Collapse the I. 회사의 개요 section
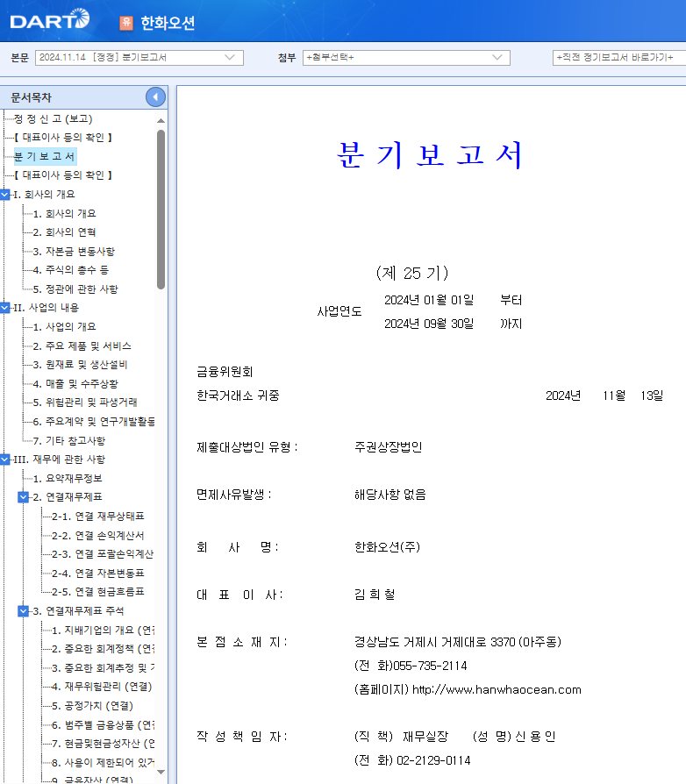The image size is (686, 784). 5,195
